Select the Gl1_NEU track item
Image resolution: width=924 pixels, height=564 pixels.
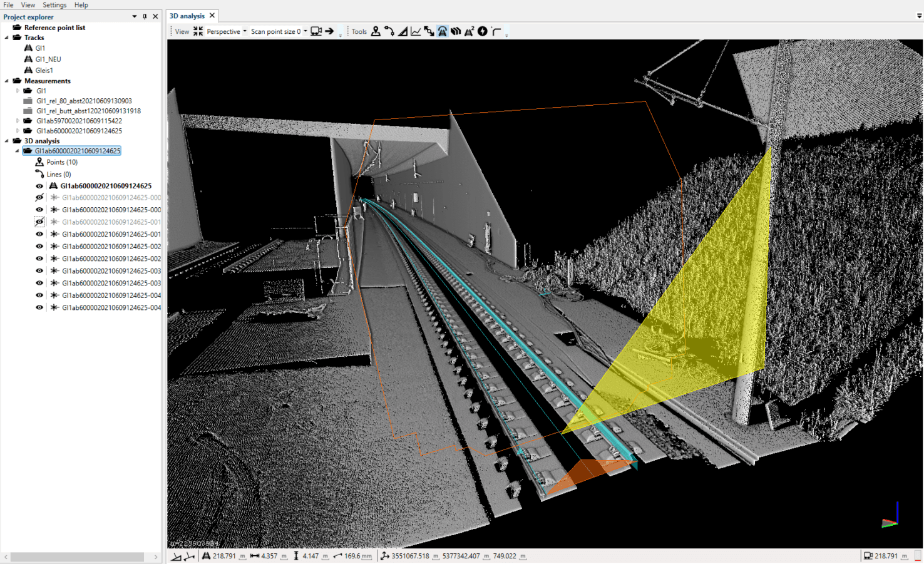pyautogui.click(x=48, y=59)
